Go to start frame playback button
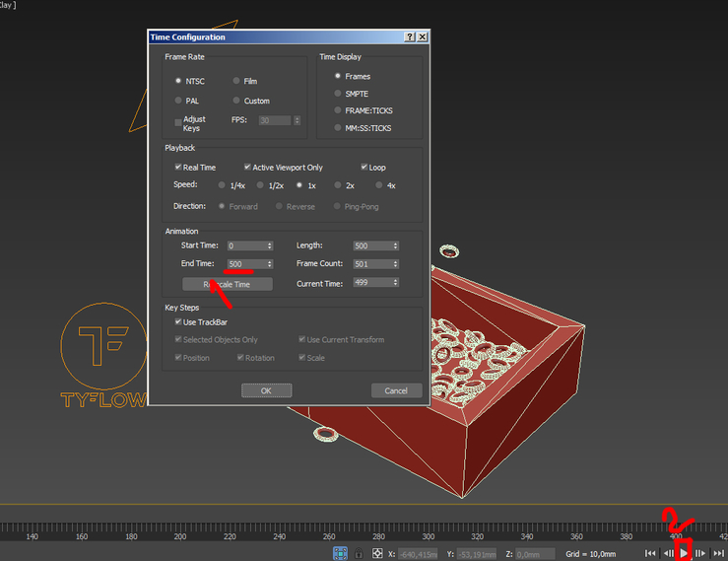 click(x=650, y=553)
